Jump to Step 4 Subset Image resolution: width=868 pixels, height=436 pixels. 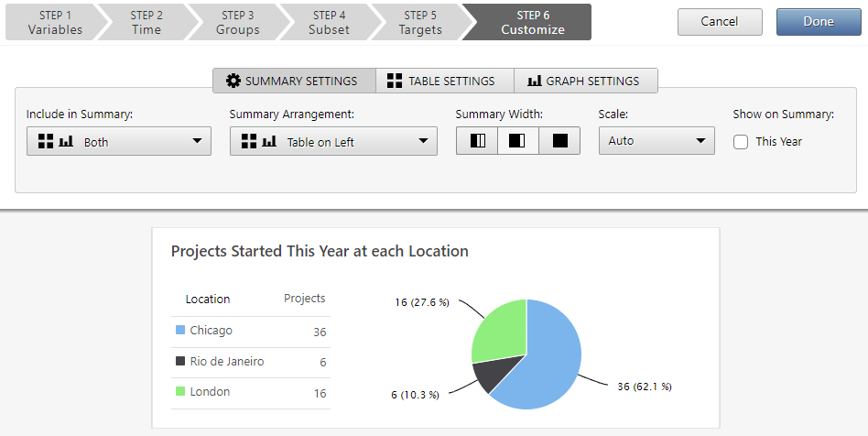point(329,22)
